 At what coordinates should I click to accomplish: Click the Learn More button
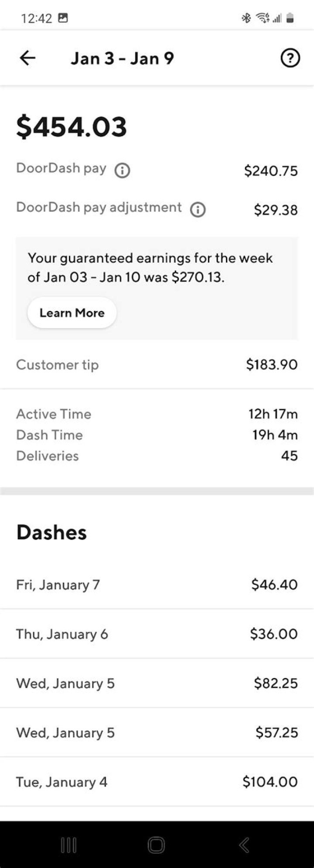[x=72, y=313]
